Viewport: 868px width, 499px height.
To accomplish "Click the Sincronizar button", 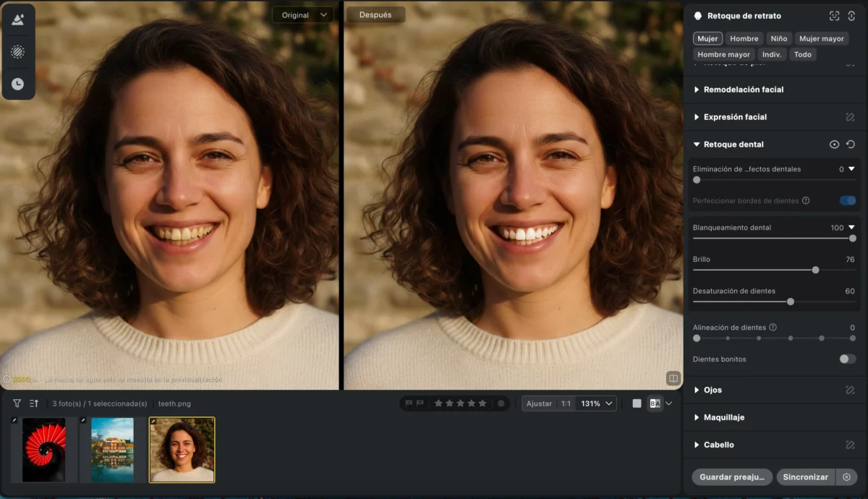I will coord(805,477).
